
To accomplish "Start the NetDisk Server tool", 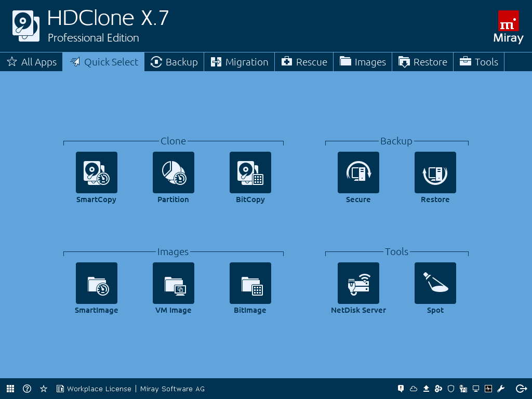I will 358,283.
